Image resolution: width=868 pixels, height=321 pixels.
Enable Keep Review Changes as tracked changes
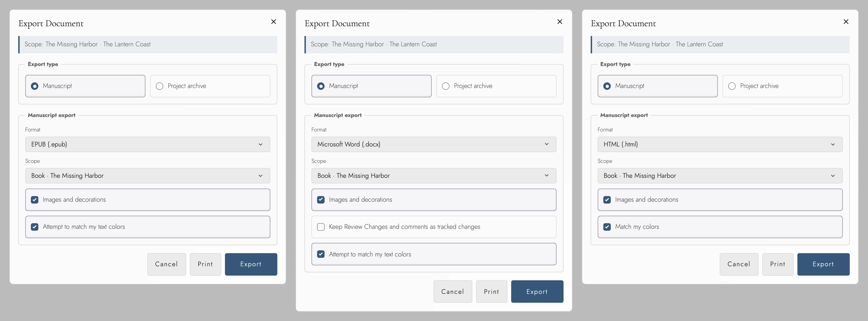pyautogui.click(x=321, y=227)
